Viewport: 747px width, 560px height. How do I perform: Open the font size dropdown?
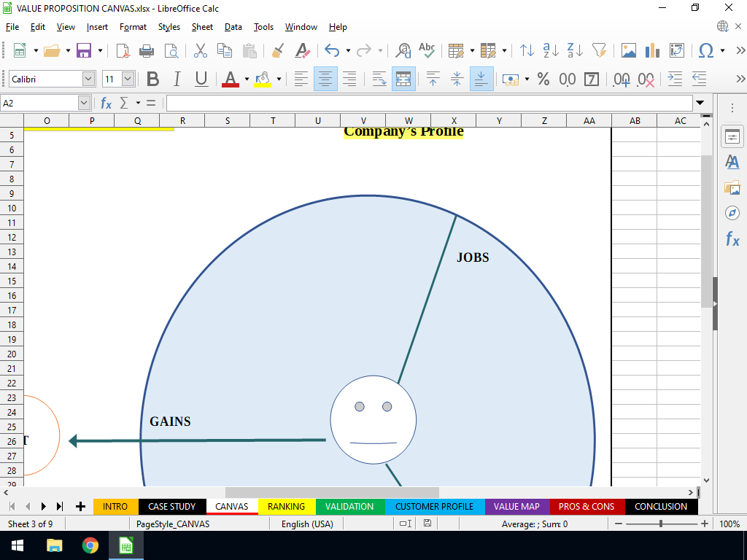point(128,79)
